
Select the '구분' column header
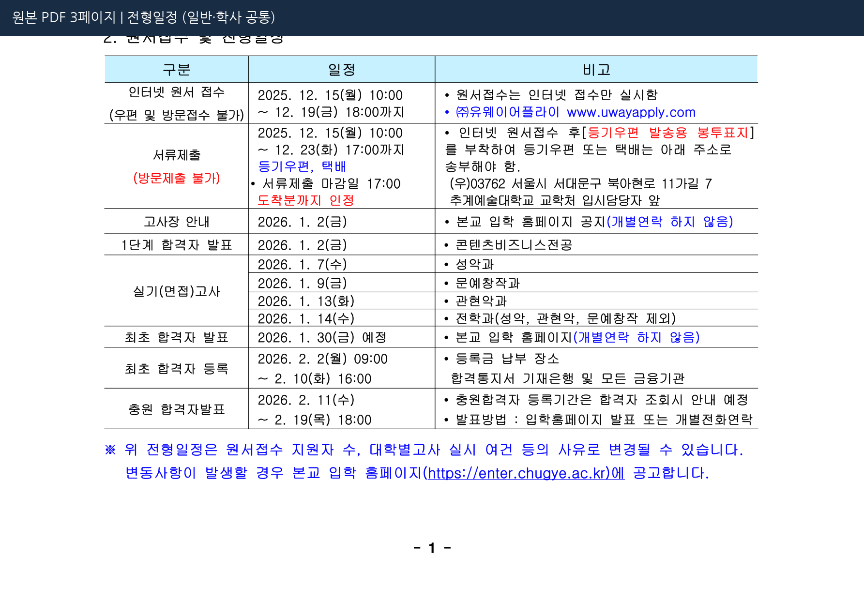coord(176,69)
